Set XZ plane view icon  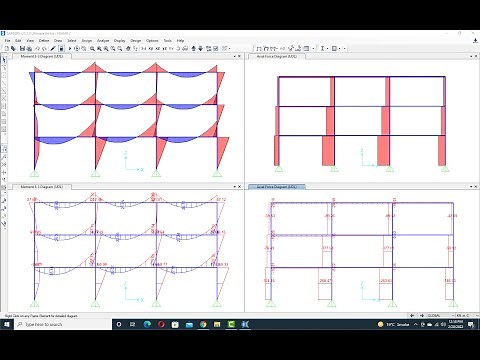coord(158,48)
